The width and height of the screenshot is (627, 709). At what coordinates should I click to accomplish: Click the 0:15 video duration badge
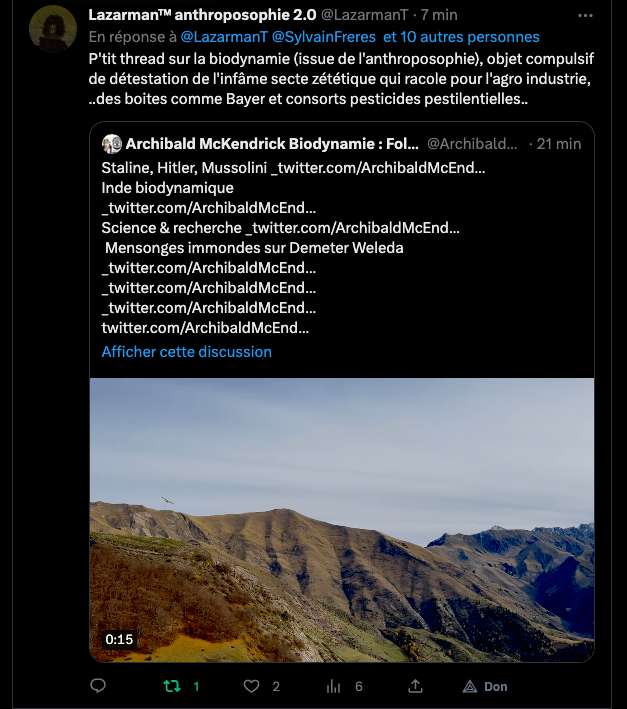point(119,639)
